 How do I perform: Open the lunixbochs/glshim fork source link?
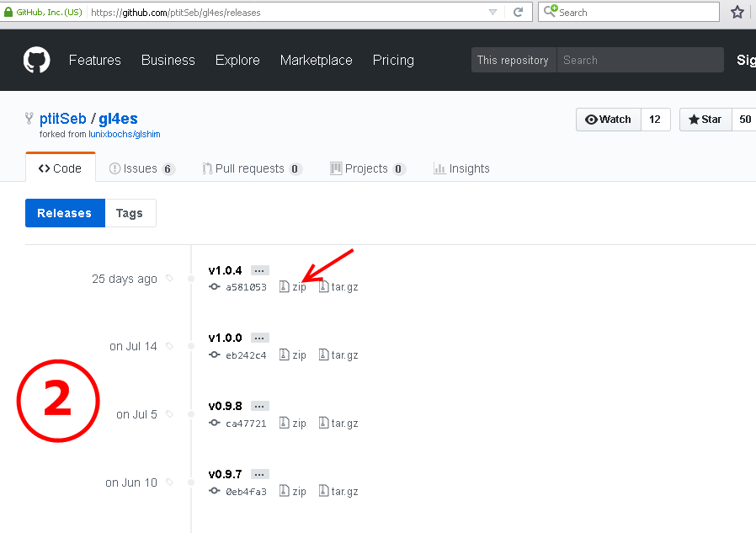125,134
